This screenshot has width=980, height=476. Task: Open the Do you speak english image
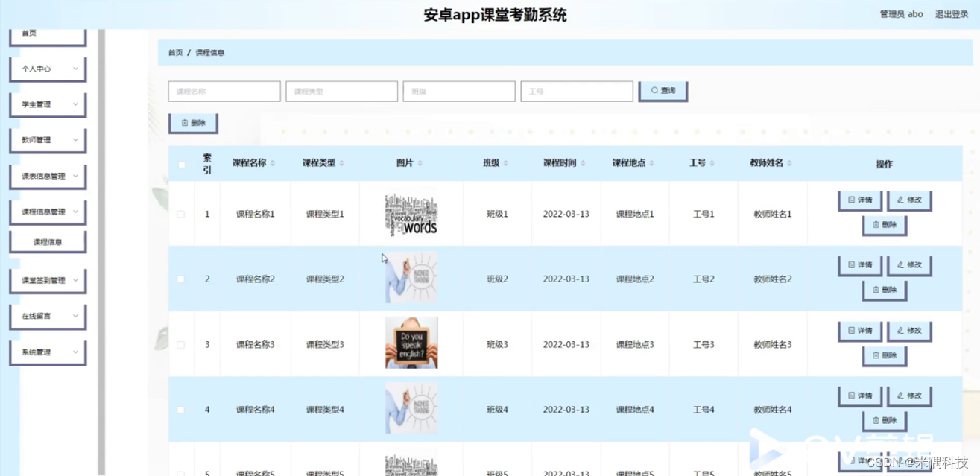pos(411,343)
